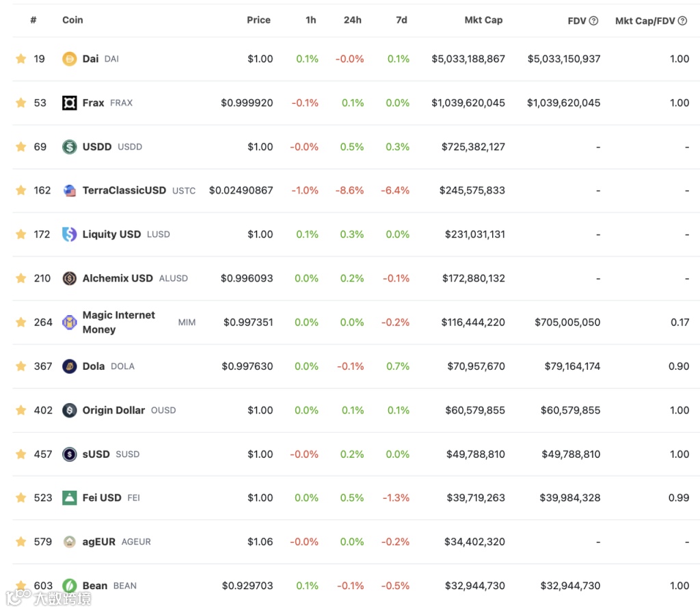Click the Dai coin logo
Screen dimensions: 700x611
(69, 59)
